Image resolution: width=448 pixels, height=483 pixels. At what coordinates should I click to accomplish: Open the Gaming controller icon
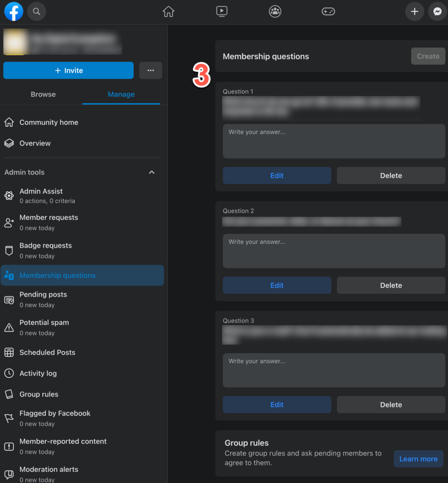click(x=328, y=11)
